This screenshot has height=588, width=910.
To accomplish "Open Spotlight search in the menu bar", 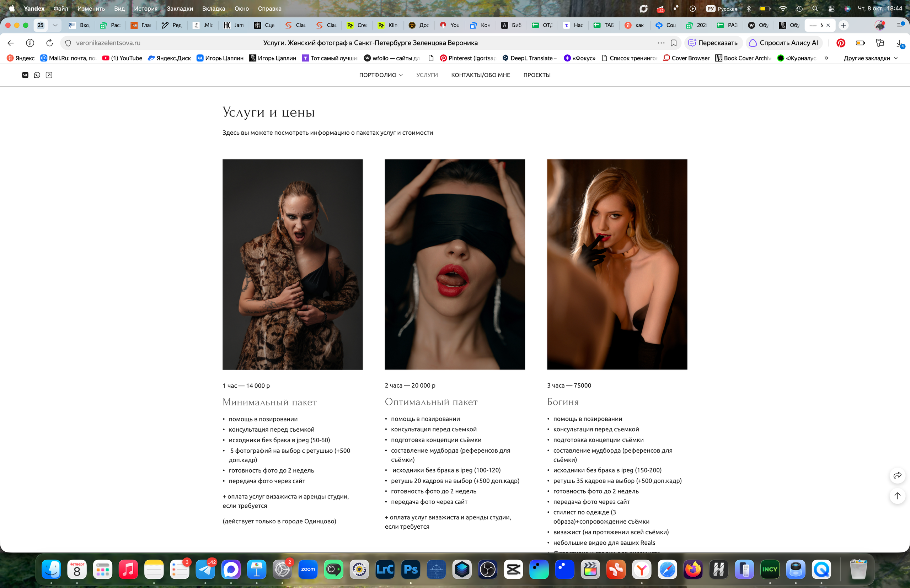I will point(815,9).
